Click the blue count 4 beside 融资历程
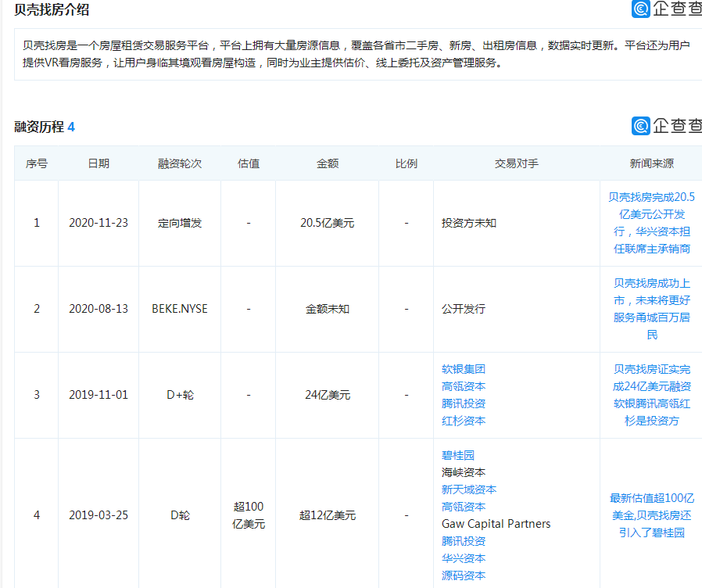Image resolution: width=702 pixels, height=588 pixels. point(71,127)
